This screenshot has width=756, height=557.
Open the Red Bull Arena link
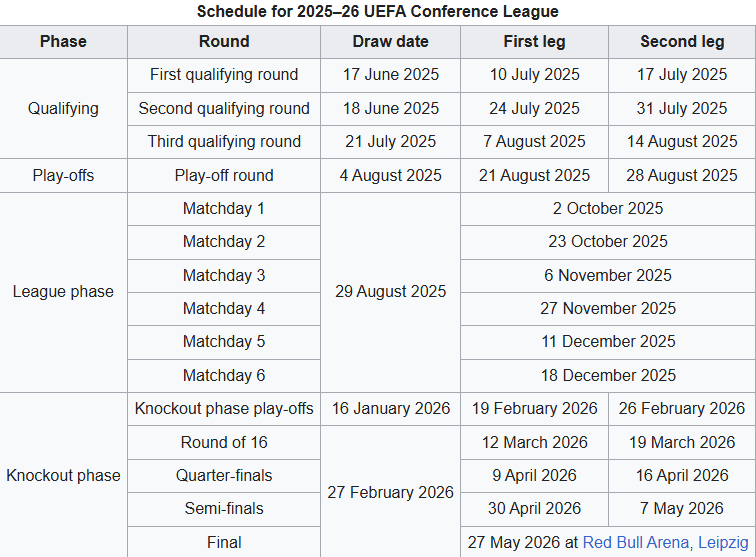point(635,543)
